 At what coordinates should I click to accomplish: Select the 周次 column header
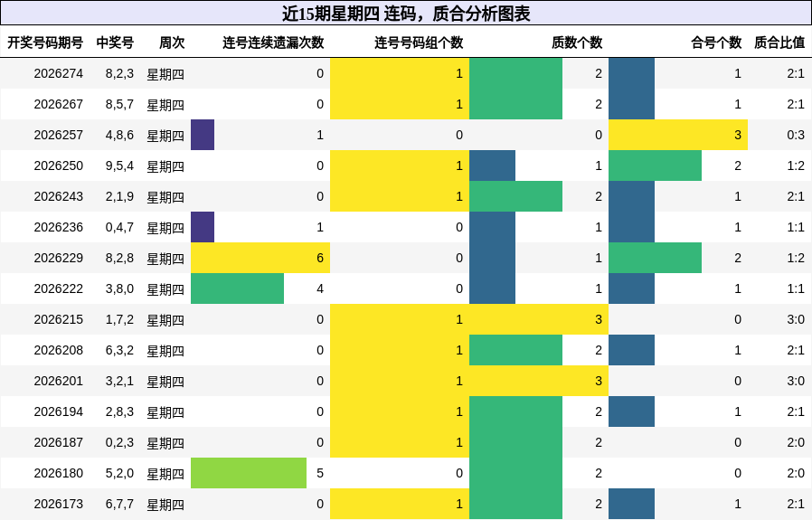coord(172,43)
